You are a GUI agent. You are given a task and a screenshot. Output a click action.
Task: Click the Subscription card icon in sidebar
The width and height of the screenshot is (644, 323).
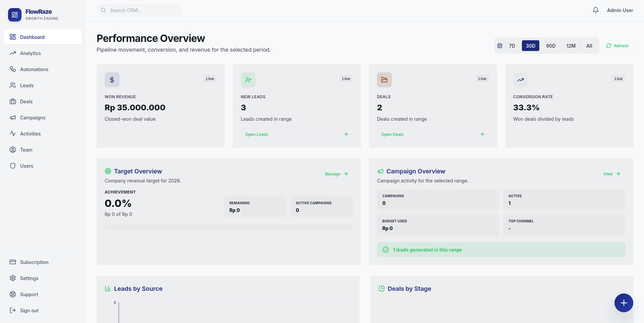(x=13, y=262)
